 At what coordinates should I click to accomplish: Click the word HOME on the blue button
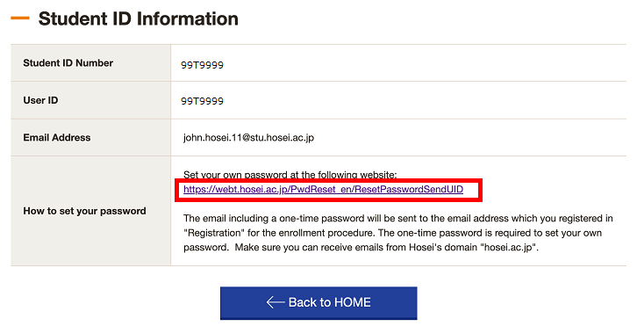350,302
